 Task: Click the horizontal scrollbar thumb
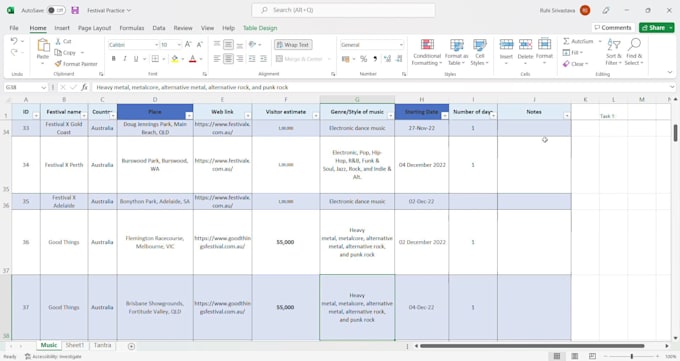532,346
